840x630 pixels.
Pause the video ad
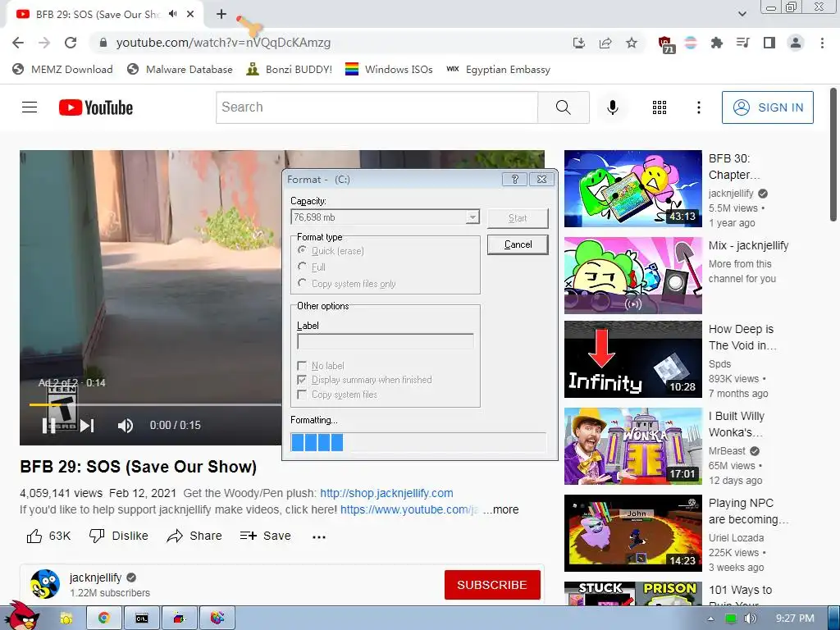tap(49, 426)
